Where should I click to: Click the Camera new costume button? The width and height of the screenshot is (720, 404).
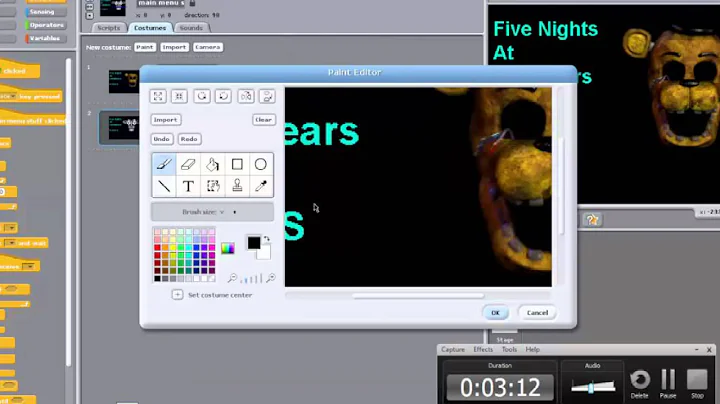tap(208, 47)
